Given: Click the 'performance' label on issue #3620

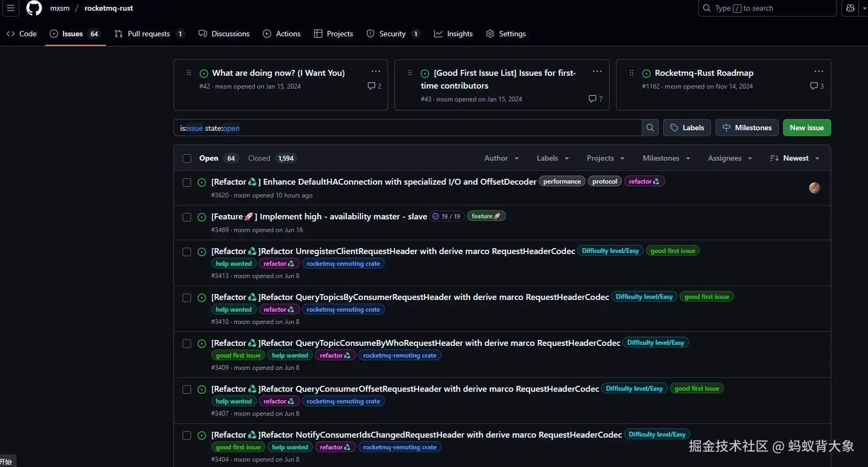Looking at the screenshot, I should [562, 181].
